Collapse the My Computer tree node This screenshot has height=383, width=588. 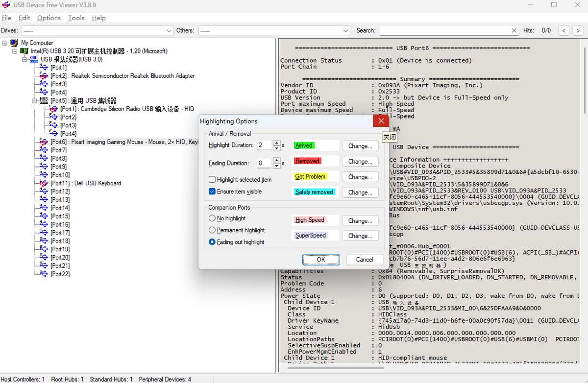pos(5,43)
